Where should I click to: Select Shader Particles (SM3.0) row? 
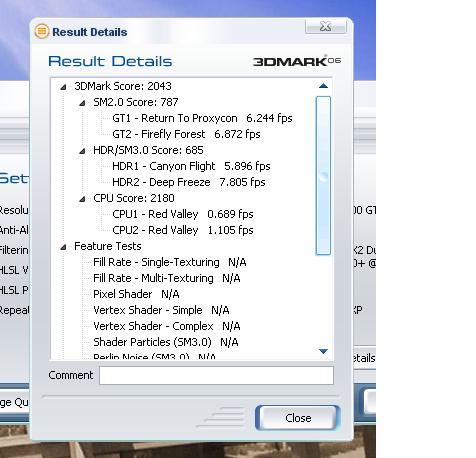[166, 342]
